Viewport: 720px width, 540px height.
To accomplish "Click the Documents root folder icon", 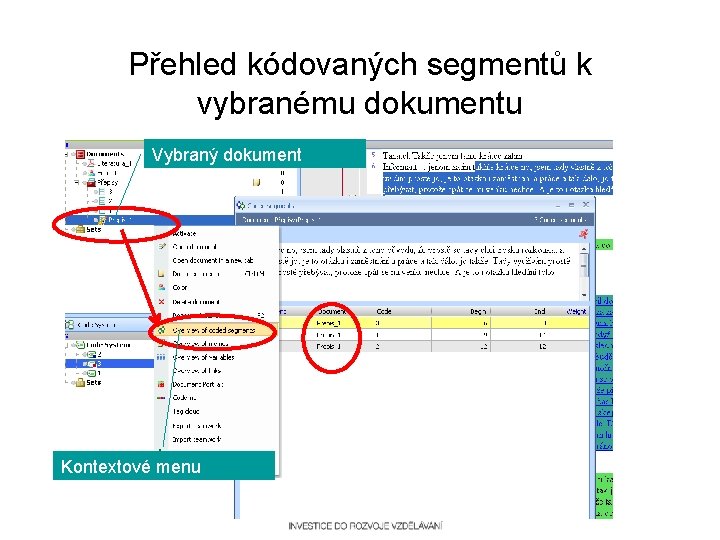I will tap(81, 154).
